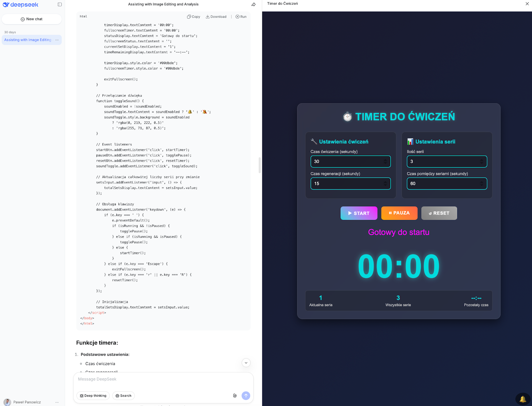
Task: Click the Ilość serii field
Action: click(447, 161)
